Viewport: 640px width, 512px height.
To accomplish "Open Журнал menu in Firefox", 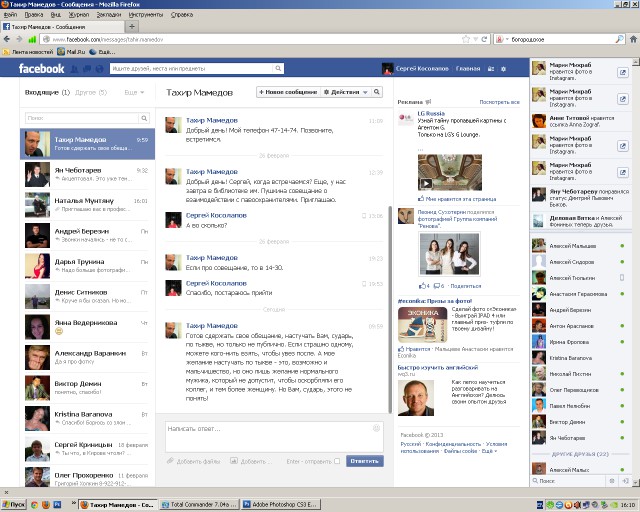I will 79,15.
